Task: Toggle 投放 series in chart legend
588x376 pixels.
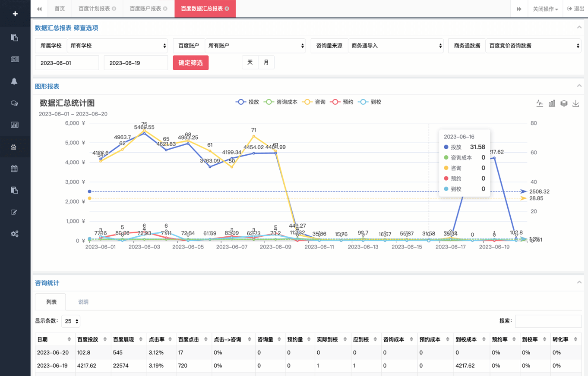Action: pos(247,102)
